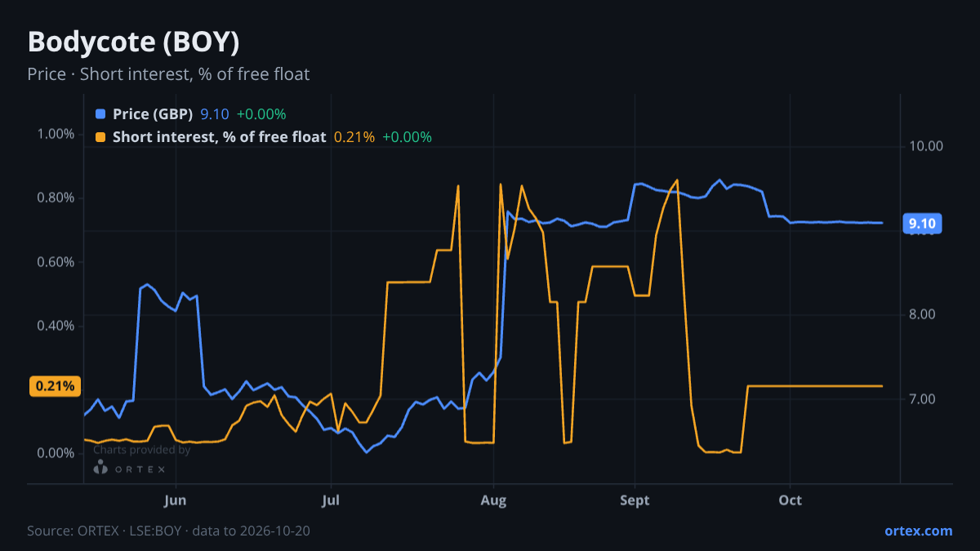Open the ortex.com link
This screenshot has width=980, height=551.
pos(918,531)
